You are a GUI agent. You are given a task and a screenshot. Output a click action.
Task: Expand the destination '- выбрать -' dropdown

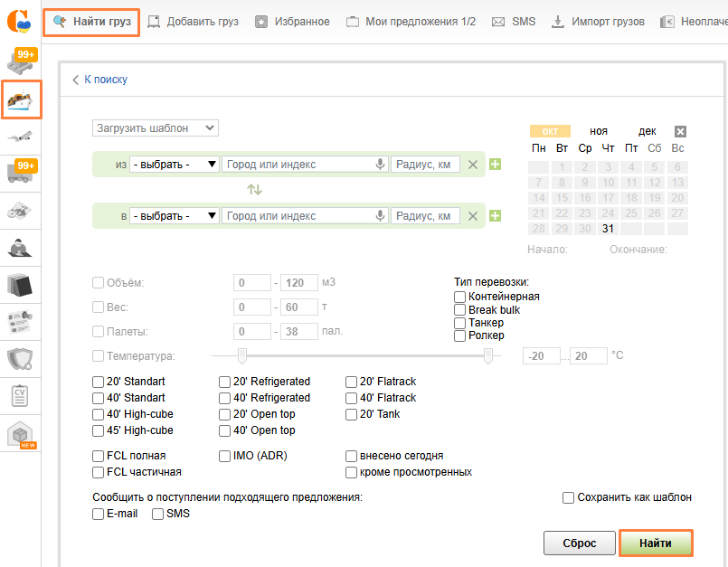175,216
